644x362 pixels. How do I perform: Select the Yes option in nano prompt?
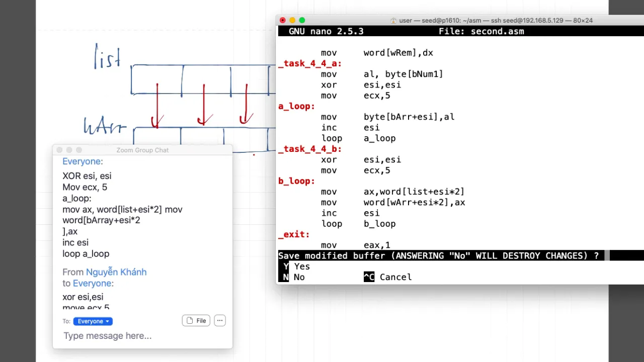coord(297,266)
